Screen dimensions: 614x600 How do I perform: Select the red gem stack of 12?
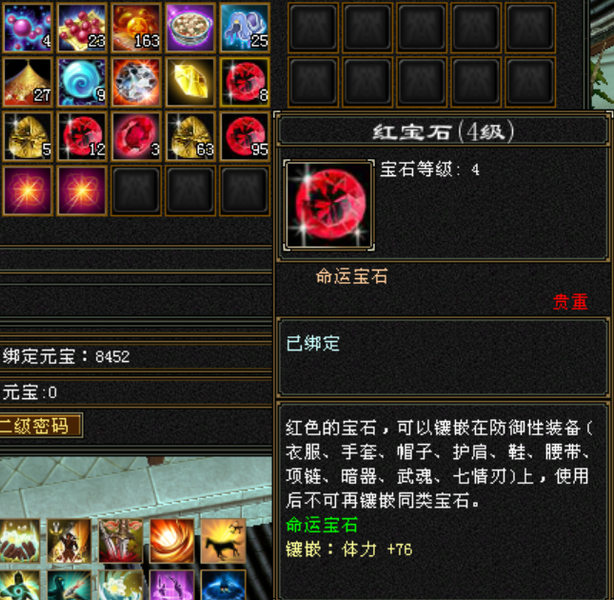[82, 136]
